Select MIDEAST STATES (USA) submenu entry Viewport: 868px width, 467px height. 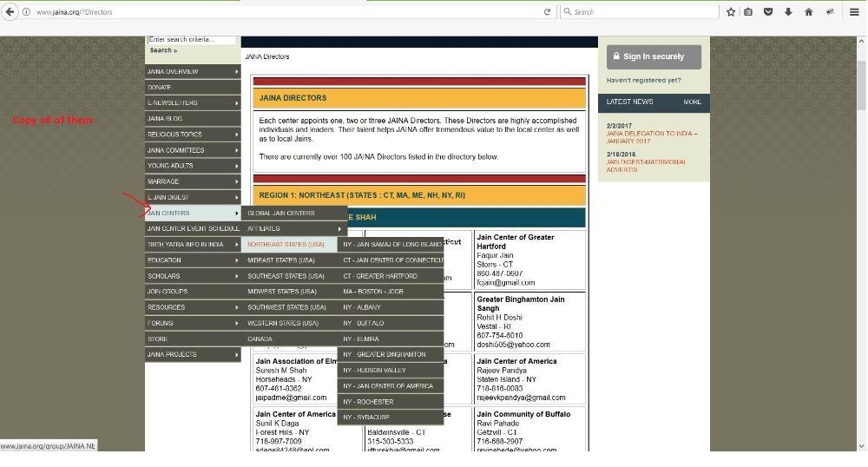[x=289, y=260]
